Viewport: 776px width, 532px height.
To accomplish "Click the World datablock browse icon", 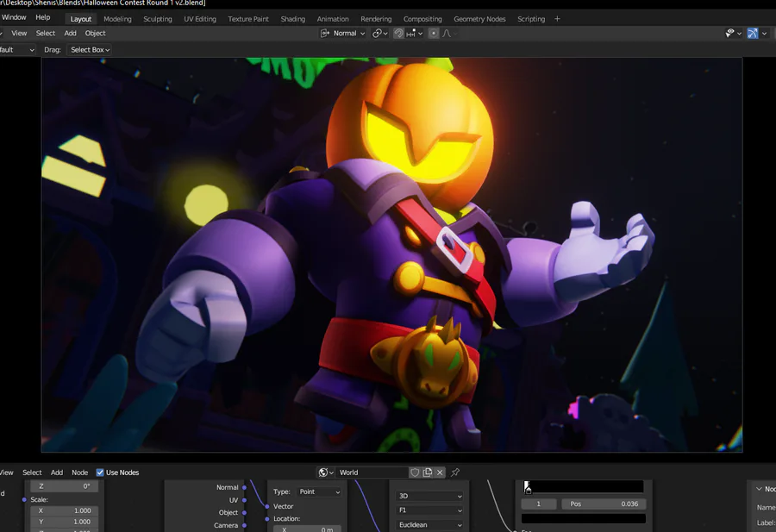I will coord(325,473).
